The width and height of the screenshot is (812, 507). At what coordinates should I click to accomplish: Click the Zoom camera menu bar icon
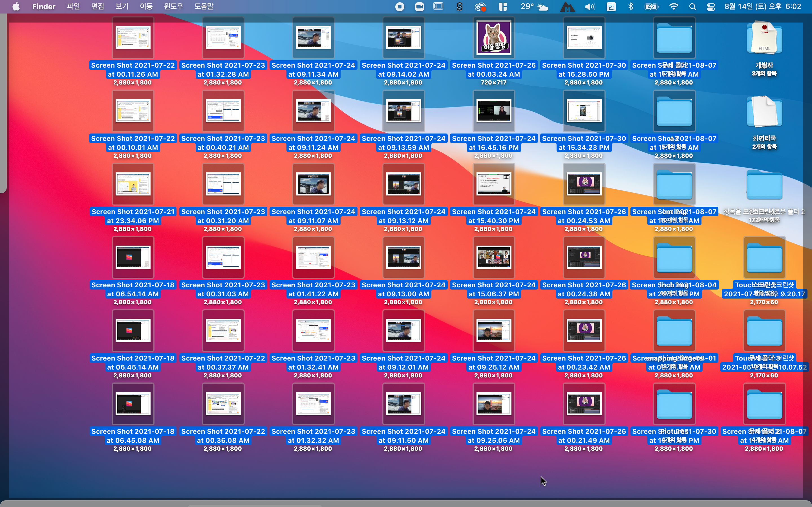420,7
